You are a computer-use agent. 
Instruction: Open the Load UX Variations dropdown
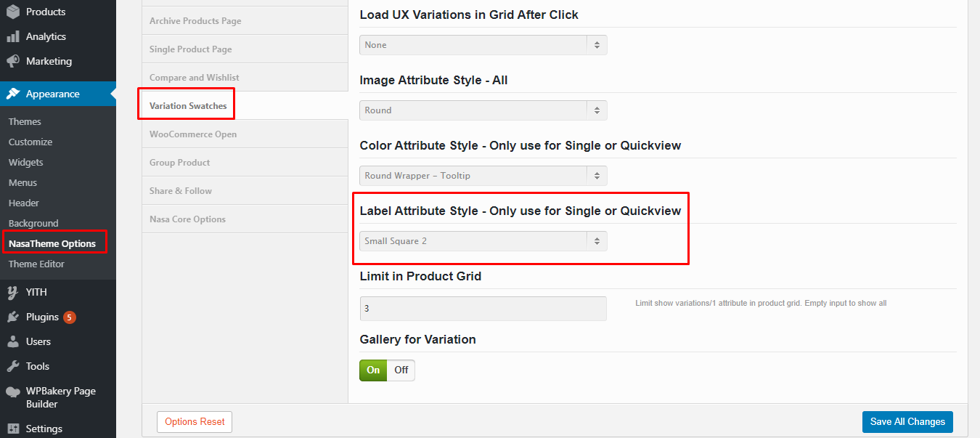(x=483, y=45)
